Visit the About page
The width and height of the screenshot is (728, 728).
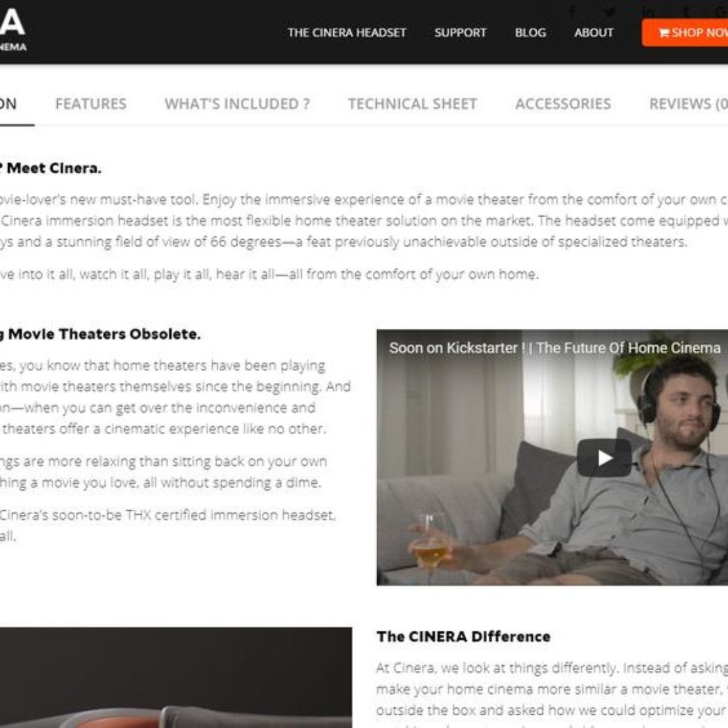pos(594,33)
